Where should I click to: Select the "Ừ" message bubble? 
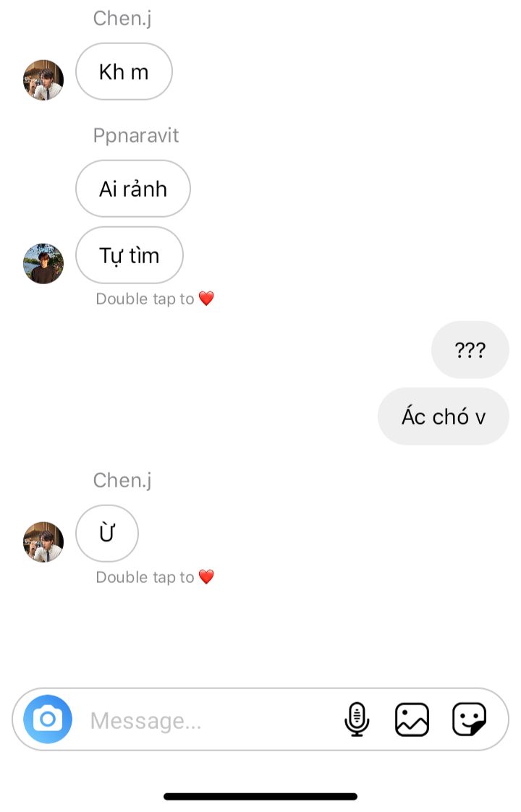click(107, 533)
